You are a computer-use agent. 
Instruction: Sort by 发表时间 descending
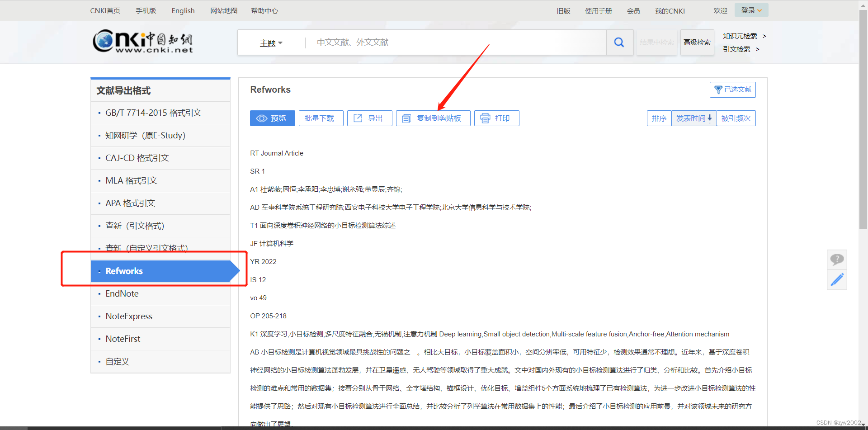click(x=694, y=118)
